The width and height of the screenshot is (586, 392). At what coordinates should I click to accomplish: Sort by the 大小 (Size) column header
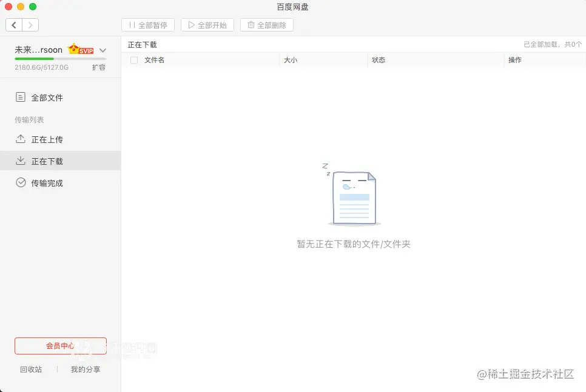(x=291, y=60)
